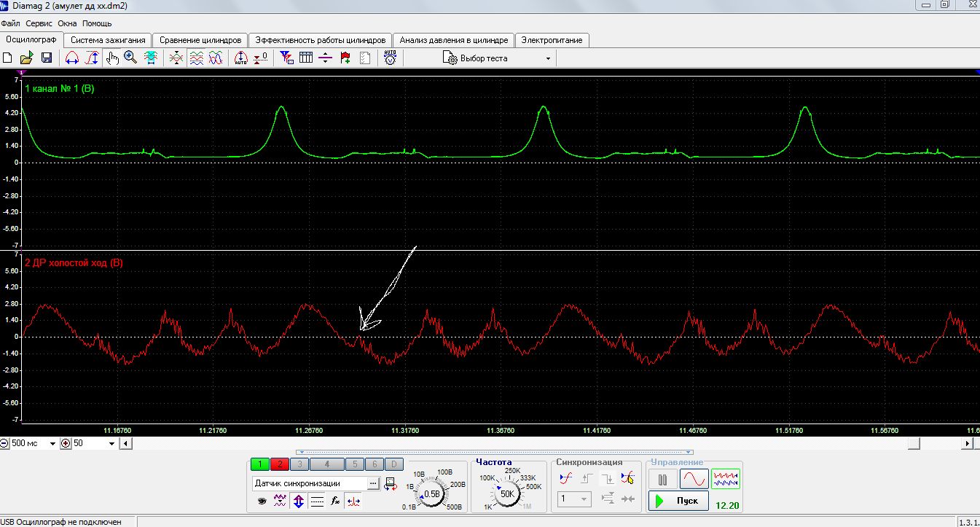Click the Датчик синхронизации sensor name field
This screenshot has height=527, width=980.
309,483
